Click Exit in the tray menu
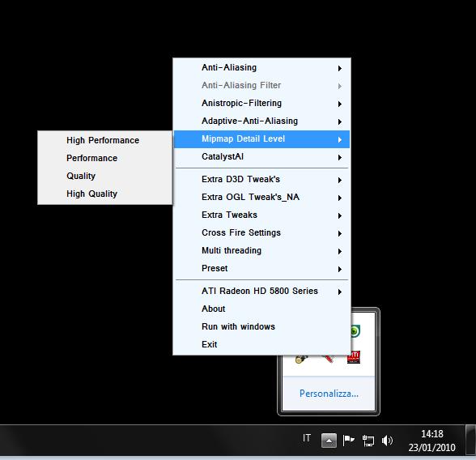This screenshot has width=476, height=460. tap(261, 345)
